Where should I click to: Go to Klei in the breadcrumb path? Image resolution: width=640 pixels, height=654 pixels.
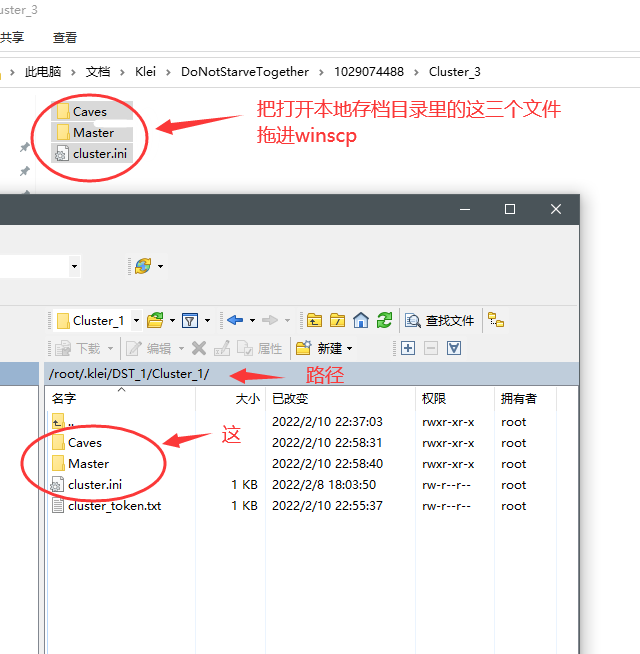pos(145,72)
